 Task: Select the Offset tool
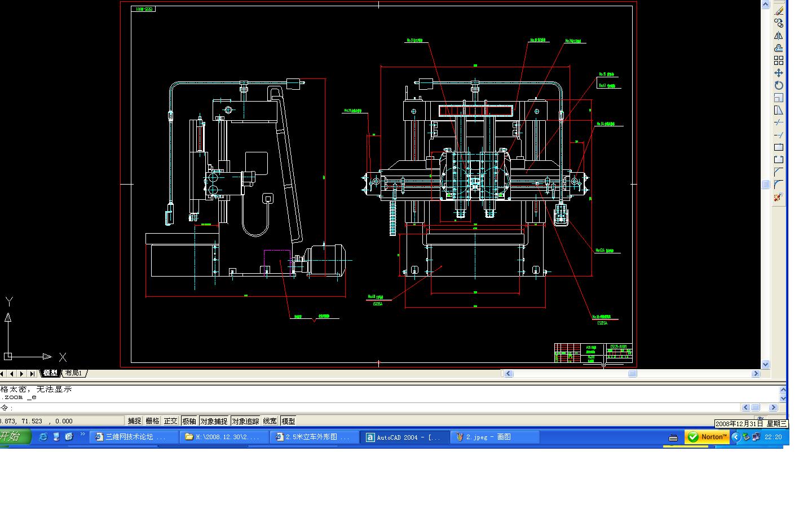[x=779, y=48]
